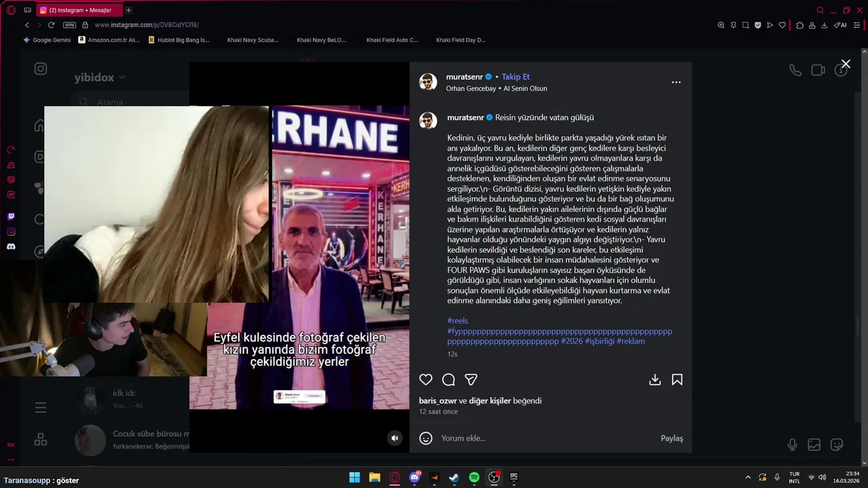Save the post with the bookmark icon

pyautogui.click(x=677, y=380)
